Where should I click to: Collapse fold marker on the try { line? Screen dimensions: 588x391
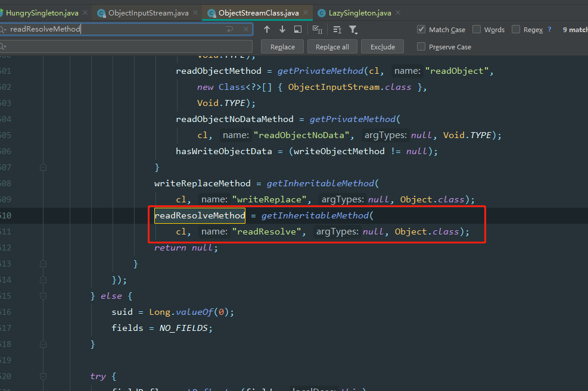pyautogui.click(x=43, y=376)
